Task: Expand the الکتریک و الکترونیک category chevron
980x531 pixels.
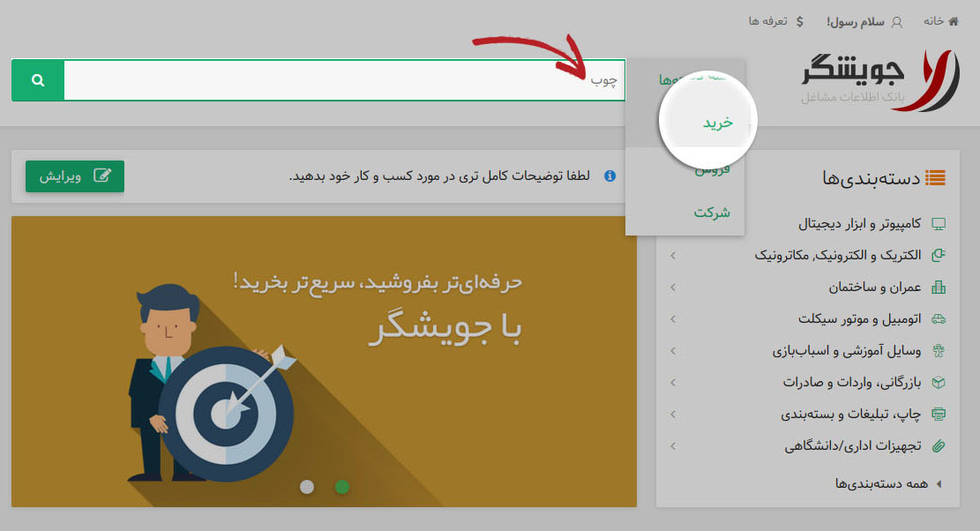Action: coord(673,256)
